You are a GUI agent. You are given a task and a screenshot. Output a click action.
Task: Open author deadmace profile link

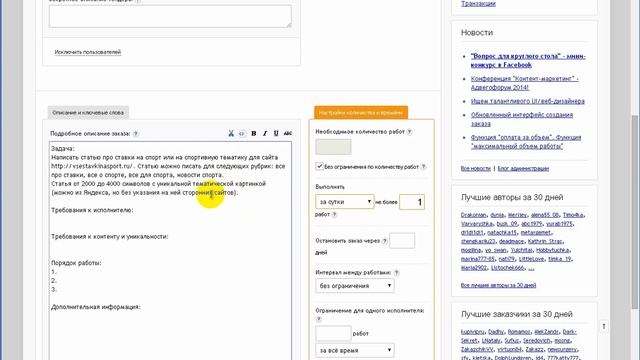pyautogui.click(x=511, y=241)
